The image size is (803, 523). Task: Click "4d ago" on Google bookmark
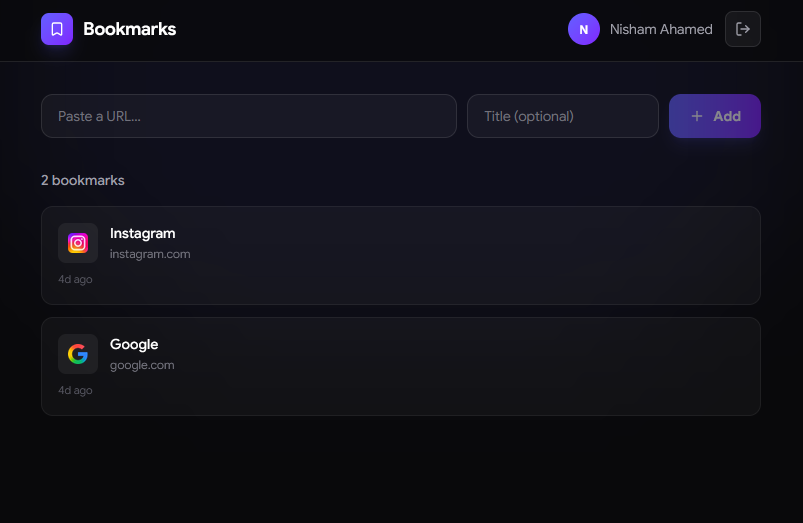(75, 390)
